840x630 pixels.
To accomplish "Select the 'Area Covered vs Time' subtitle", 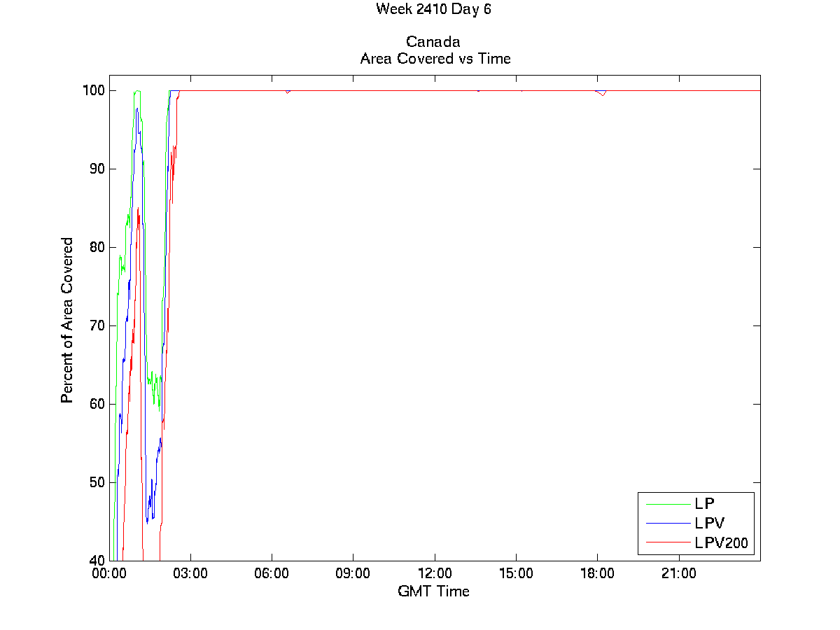I will 435,59.
